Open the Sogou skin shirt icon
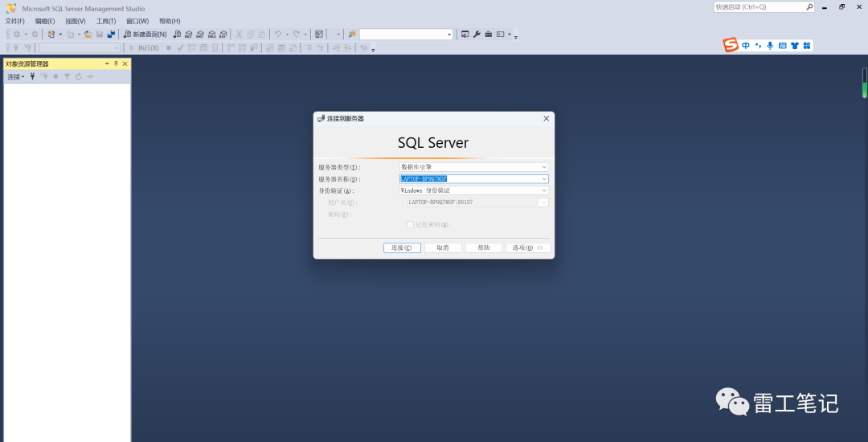The width and height of the screenshot is (868, 442). pyautogui.click(x=795, y=45)
